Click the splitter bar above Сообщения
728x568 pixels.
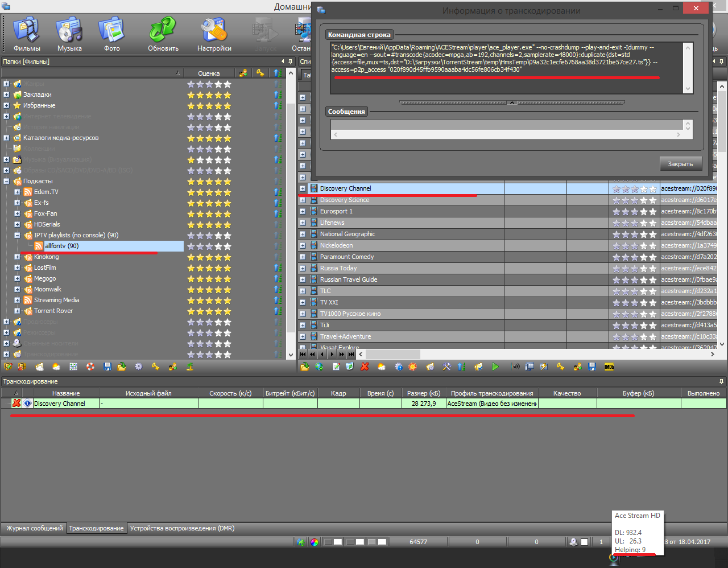point(512,102)
